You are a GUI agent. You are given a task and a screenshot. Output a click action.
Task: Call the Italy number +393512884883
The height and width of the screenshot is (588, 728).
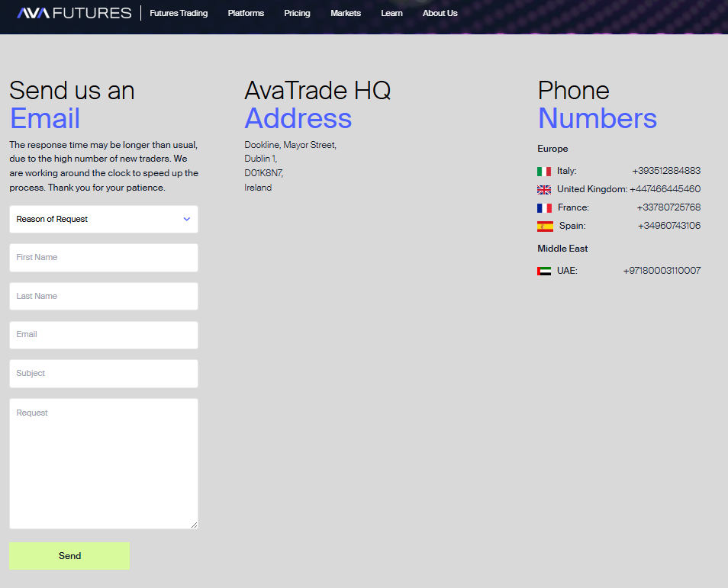[666, 171]
